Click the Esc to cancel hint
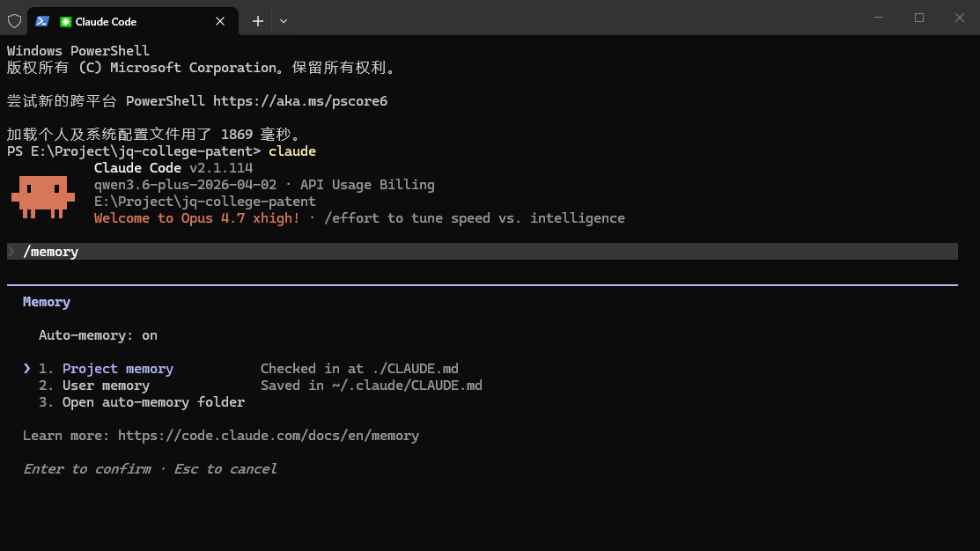This screenshot has height=551, width=980. [x=225, y=469]
